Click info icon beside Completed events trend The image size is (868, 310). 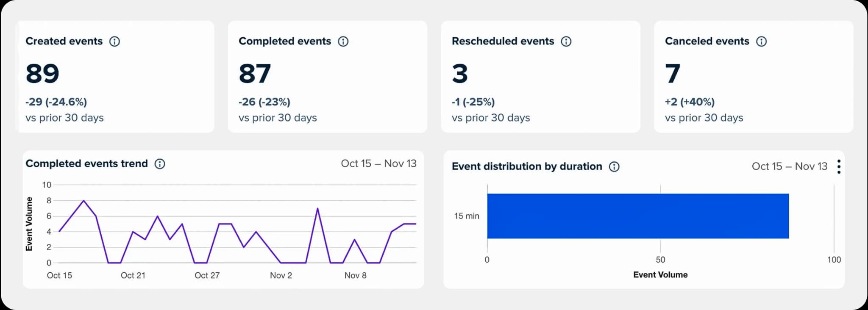(160, 164)
